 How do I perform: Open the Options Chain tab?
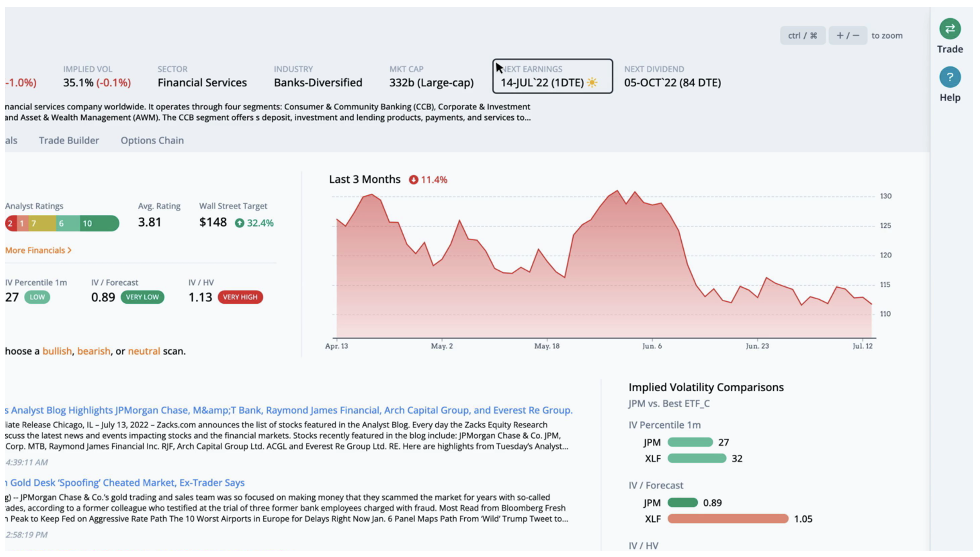(x=152, y=141)
